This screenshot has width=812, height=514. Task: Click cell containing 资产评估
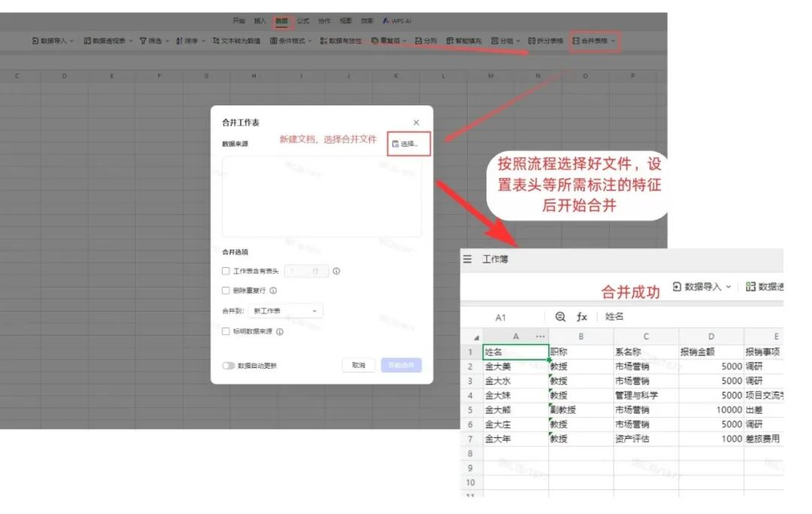pyautogui.click(x=646, y=439)
